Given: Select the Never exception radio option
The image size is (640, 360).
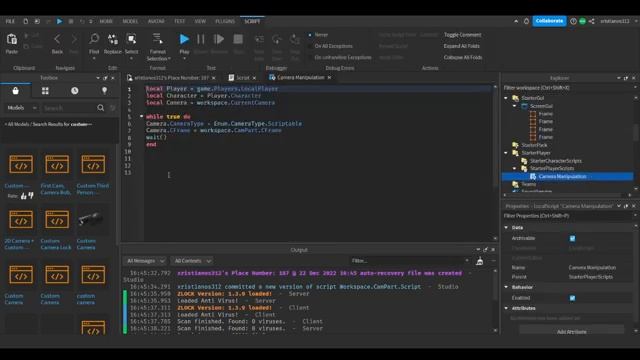Looking at the screenshot, I should (318, 35).
